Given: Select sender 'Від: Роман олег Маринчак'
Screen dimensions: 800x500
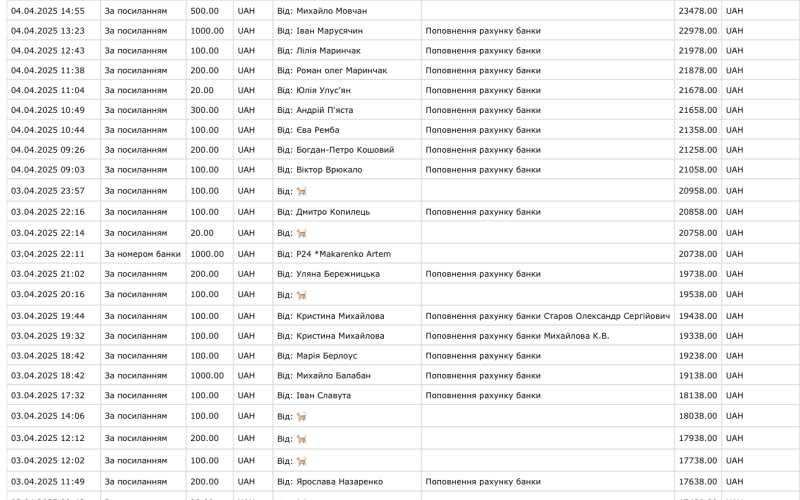Looking at the screenshot, I should tap(332, 70).
